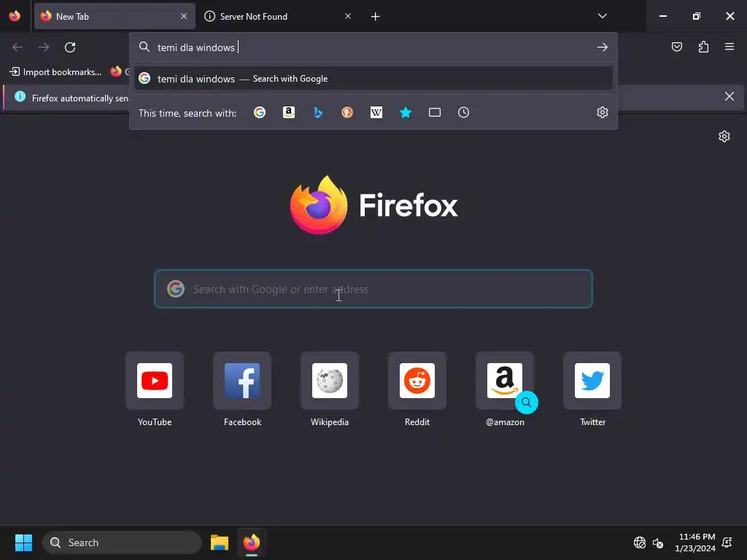Open network globe icon in system tray
Image resolution: width=747 pixels, height=560 pixels.
pyautogui.click(x=639, y=542)
